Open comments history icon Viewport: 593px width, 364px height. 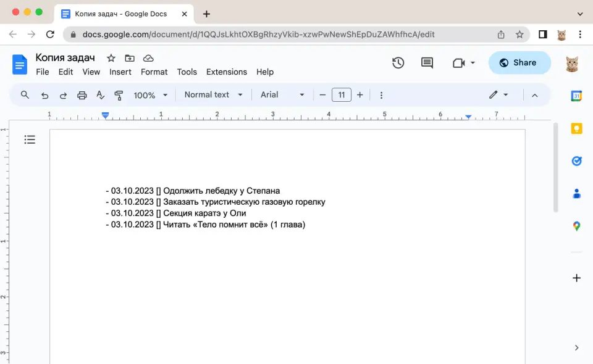(x=427, y=62)
